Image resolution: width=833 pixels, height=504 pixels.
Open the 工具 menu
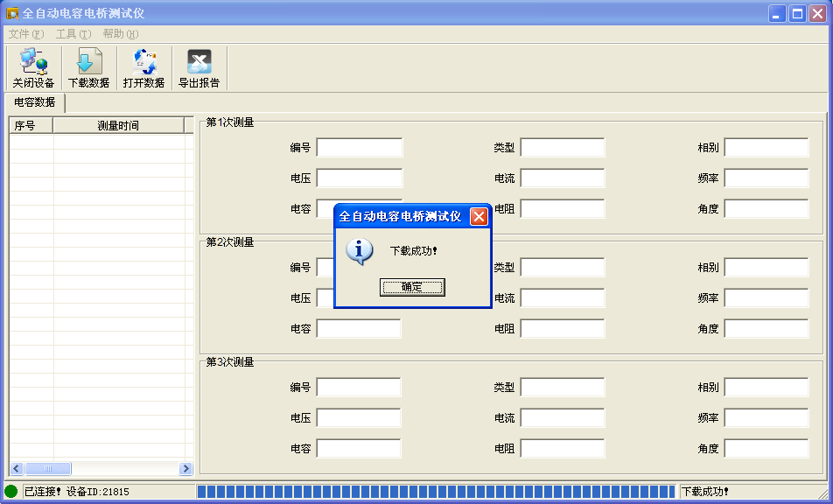pos(73,34)
